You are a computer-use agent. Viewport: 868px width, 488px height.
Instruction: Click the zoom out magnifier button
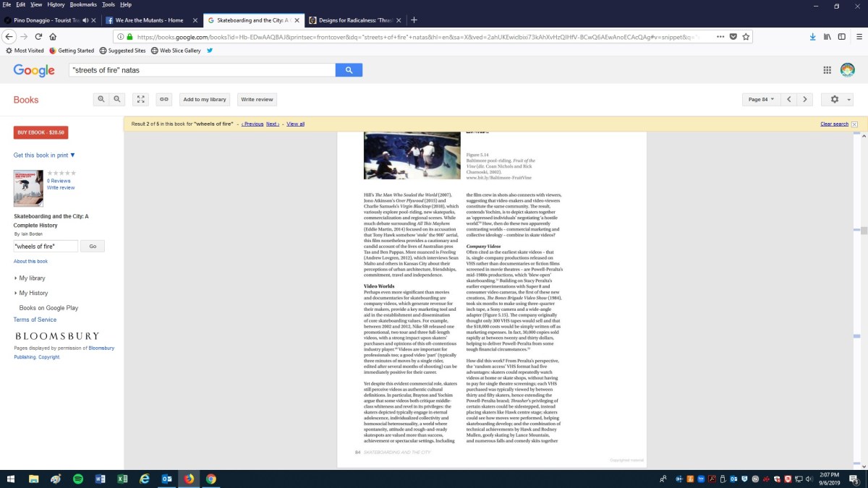[117, 99]
